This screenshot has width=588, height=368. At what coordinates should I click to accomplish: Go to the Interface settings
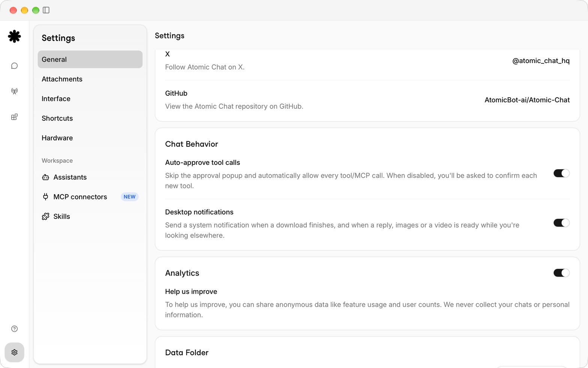tap(90, 99)
